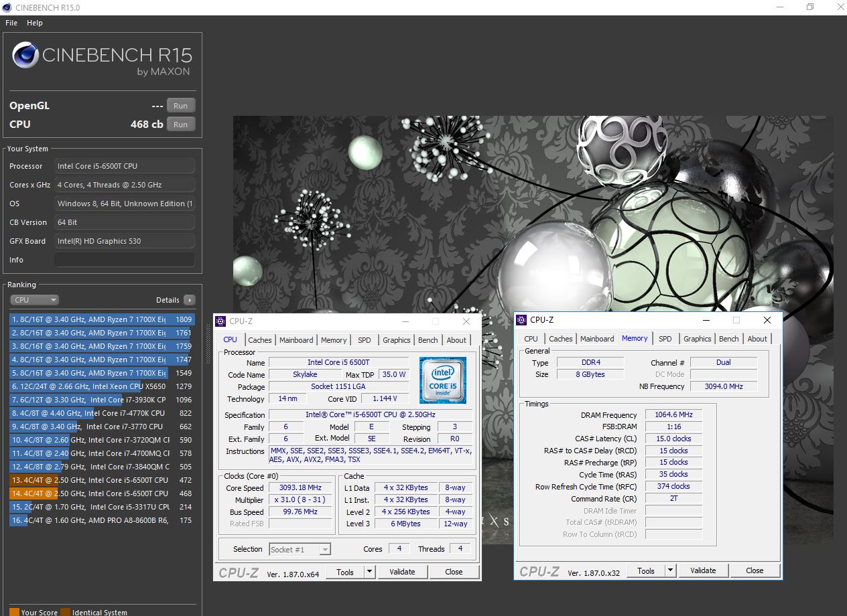Viewport: 847px width, 616px height.
Task: Click the GFX Board field Intel HD Graphics 530
Action: [125, 241]
